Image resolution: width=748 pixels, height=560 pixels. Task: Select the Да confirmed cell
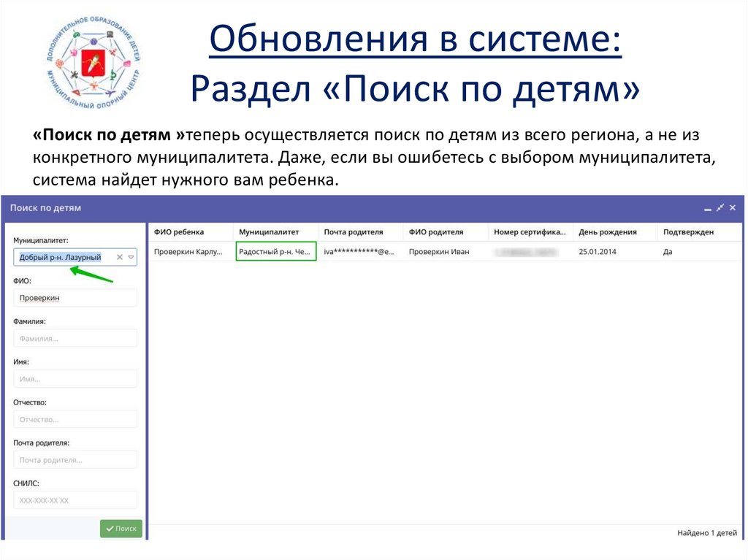tap(701, 251)
